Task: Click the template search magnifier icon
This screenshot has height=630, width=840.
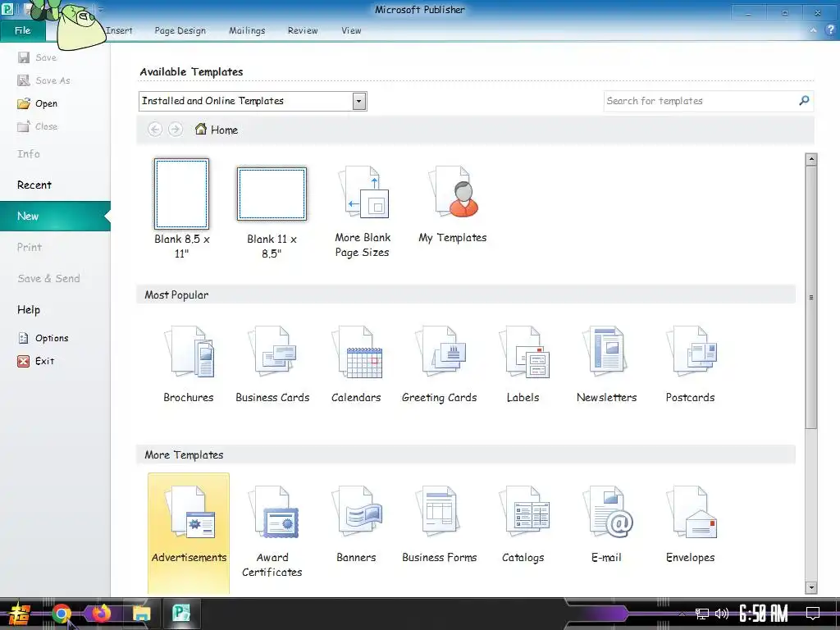Action: (x=804, y=101)
